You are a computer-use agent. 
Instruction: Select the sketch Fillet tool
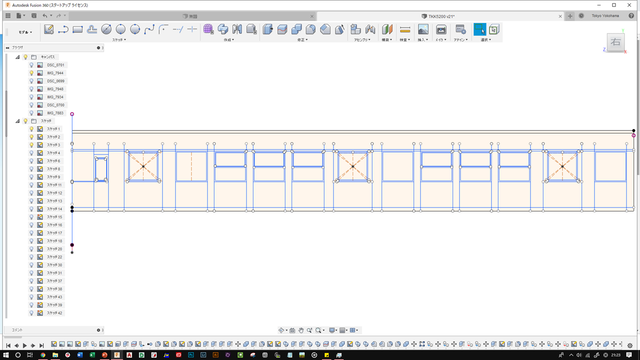[x=164, y=29]
